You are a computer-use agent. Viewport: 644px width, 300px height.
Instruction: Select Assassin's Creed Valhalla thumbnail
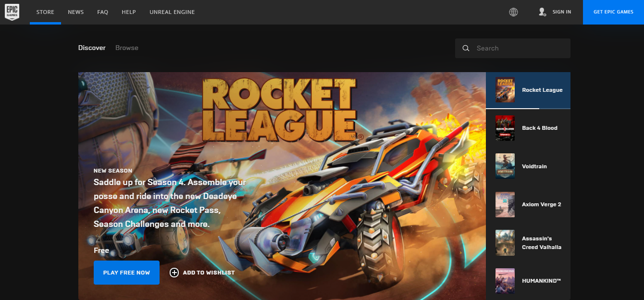[505, 243]
